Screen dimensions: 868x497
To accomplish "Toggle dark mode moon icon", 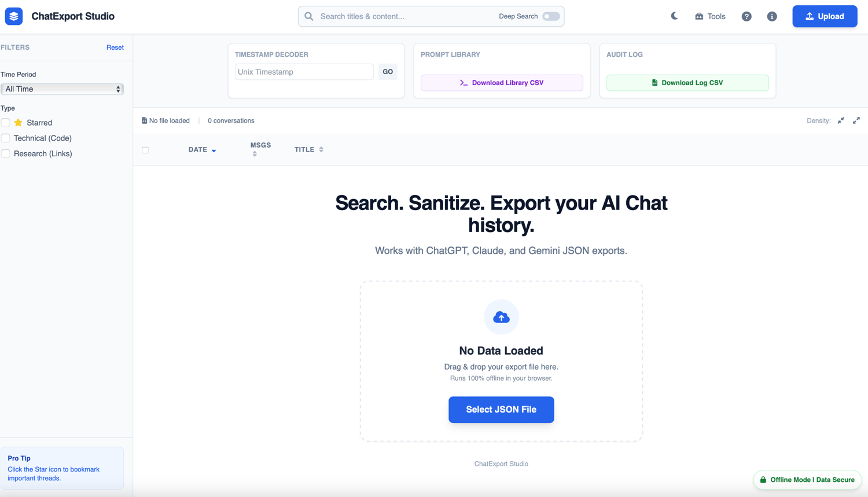I will click(x=674, y=16).
